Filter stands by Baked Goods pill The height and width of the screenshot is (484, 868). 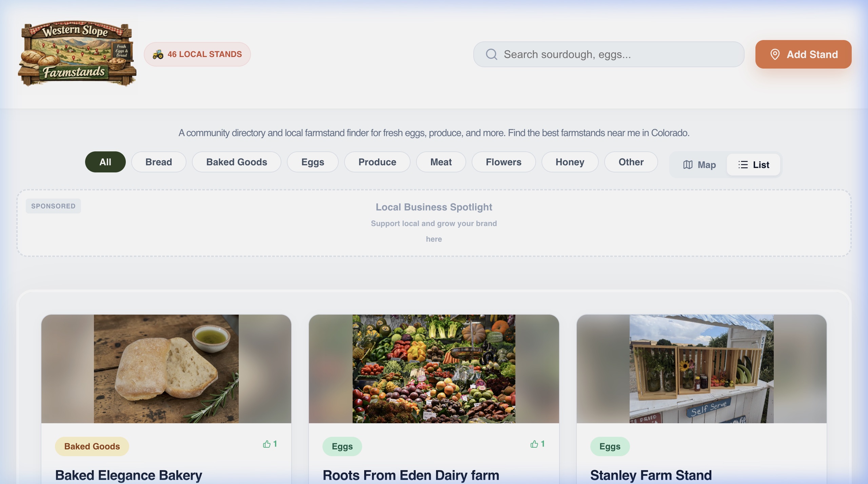pyautogui.click(x=236, y=162)
